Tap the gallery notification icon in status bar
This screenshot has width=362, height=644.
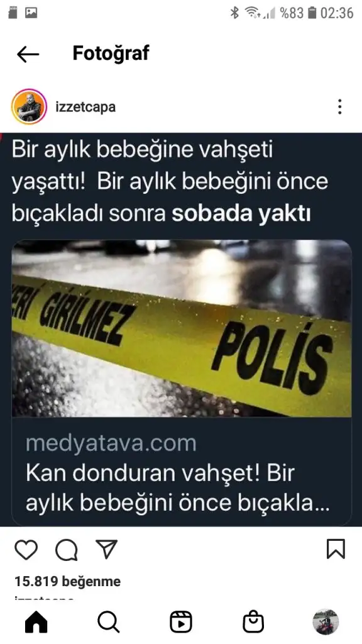(31, 13)
